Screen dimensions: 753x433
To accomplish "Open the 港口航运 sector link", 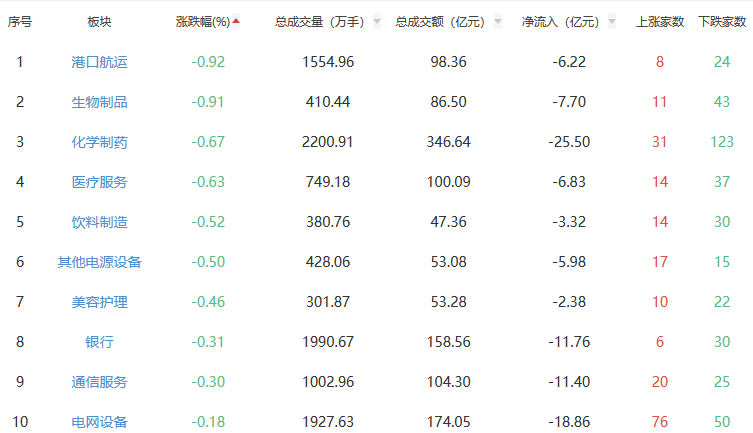I will click(100, 62).
